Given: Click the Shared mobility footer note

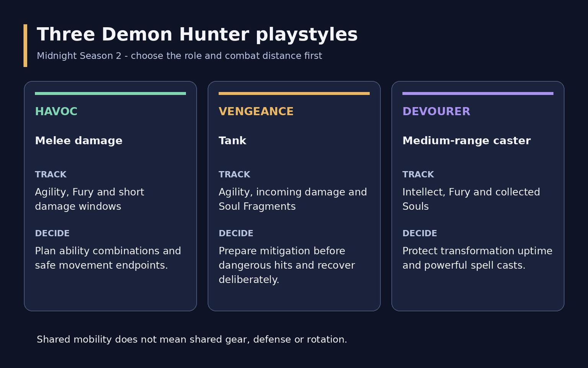Looking at the screenshot, I should (192, 340).
